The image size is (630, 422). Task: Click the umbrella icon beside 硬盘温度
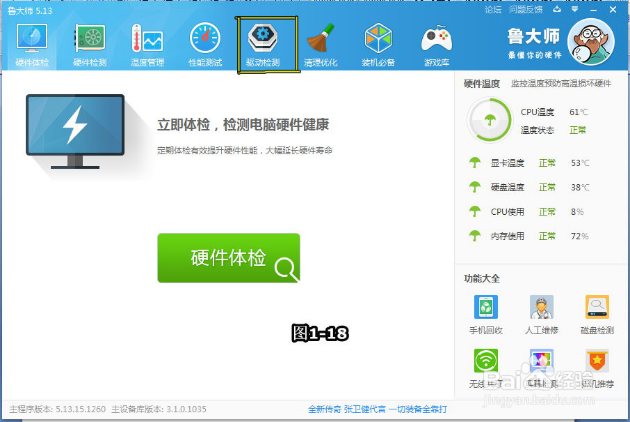point(475,187)
